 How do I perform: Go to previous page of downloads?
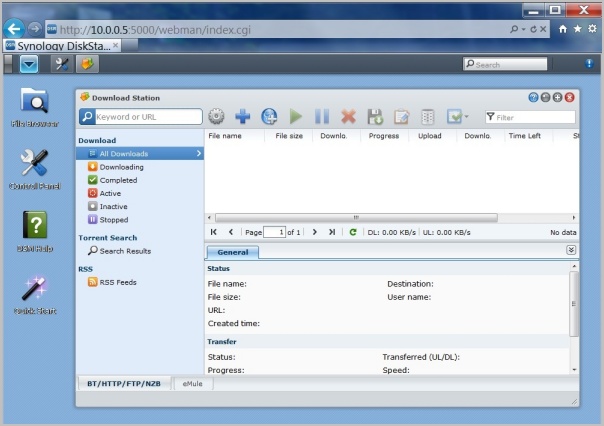[231, 232]
